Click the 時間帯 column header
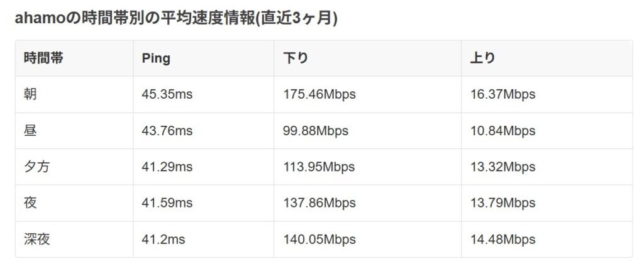 coord(43,58)
